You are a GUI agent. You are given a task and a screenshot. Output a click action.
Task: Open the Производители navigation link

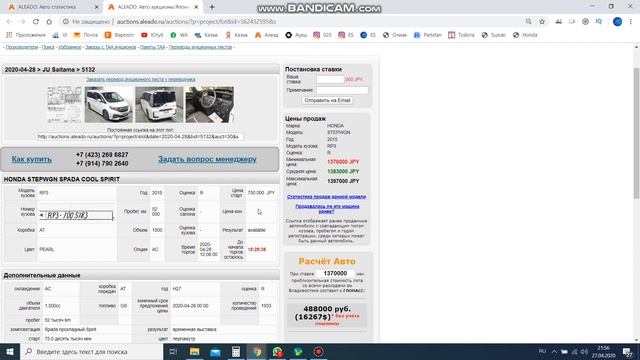click(22, 47)
